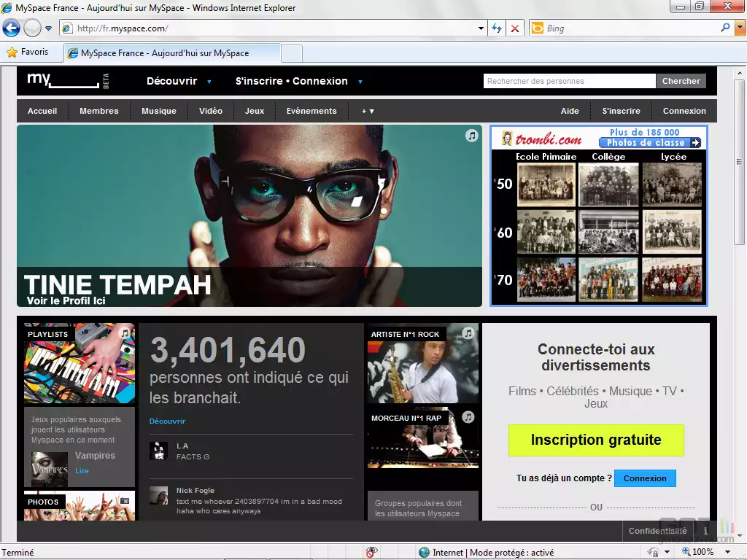Click the vertical scrollbar thumb

click(740, 162)
